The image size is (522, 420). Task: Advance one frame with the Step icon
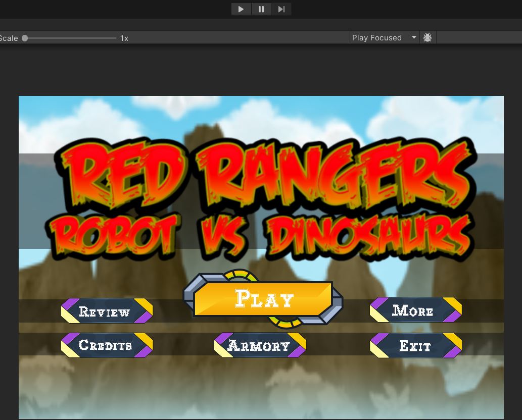[281, 9]
